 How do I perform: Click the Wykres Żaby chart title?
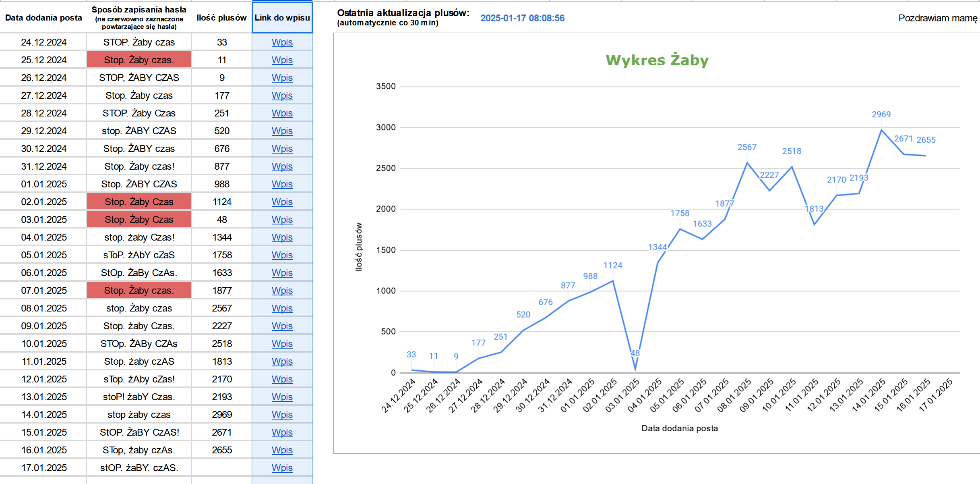657,60
